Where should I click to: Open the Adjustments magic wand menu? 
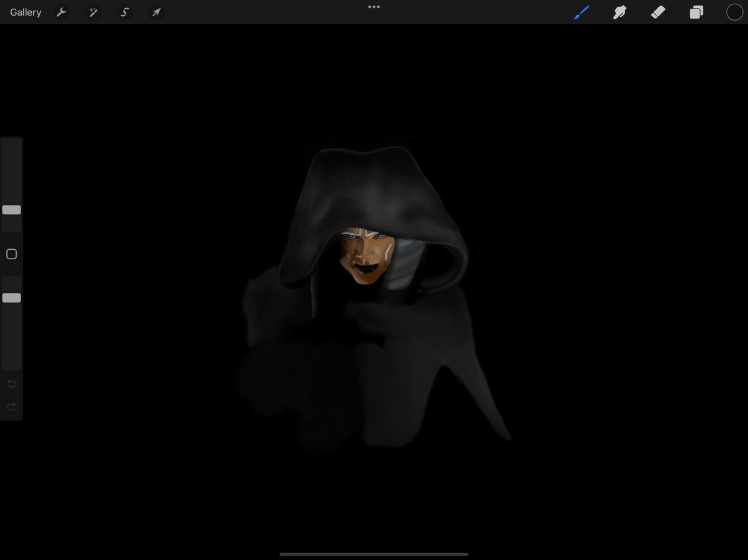click(x=93, y=12)
